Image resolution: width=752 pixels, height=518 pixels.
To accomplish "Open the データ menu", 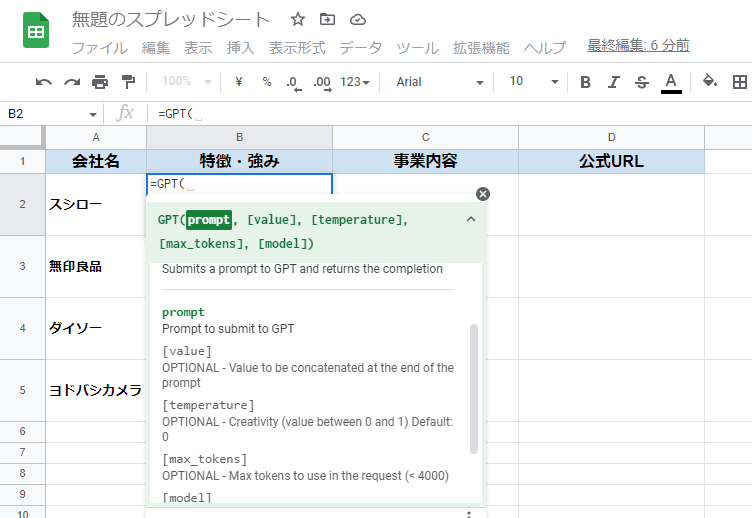I will click(361, 47).
